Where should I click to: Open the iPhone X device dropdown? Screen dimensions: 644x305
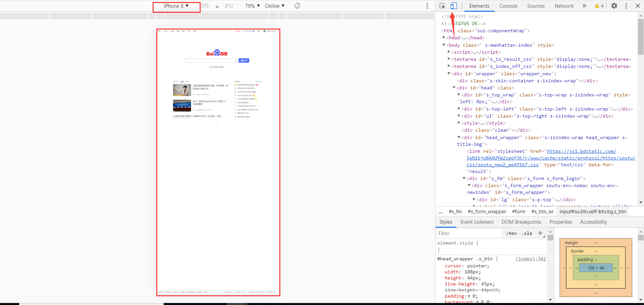176,6
